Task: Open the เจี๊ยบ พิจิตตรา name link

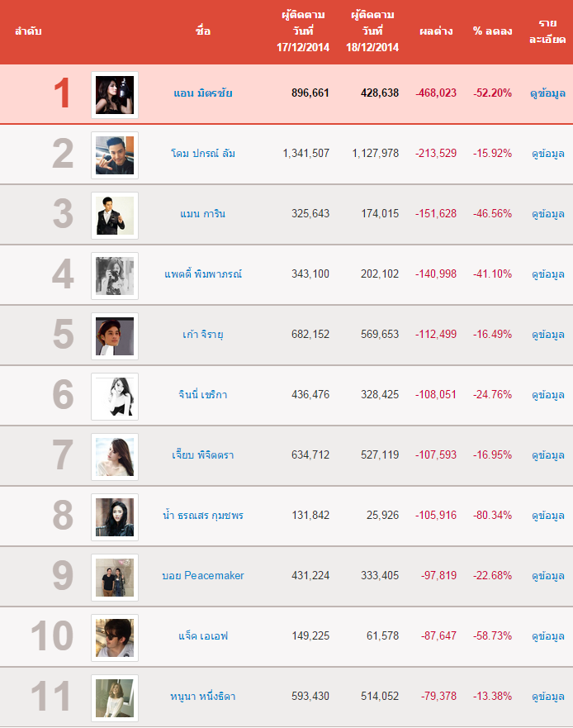Action: [x=203, y=455]
